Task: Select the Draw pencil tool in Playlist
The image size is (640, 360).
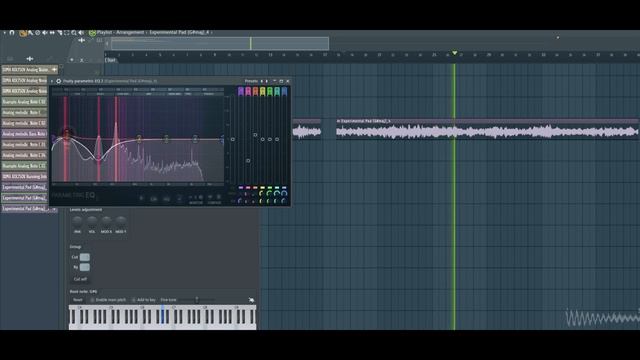Action: click(x=22, y=33)
